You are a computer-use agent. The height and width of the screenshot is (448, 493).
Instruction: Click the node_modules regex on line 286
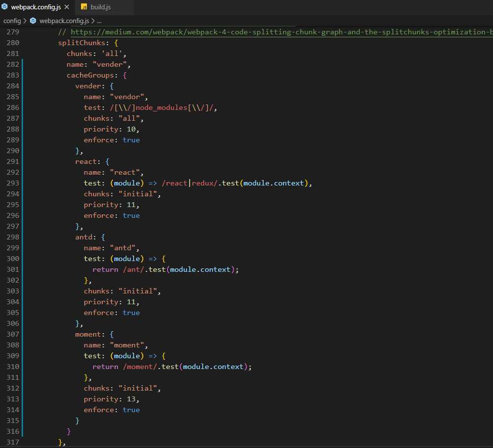click(162, 108)
